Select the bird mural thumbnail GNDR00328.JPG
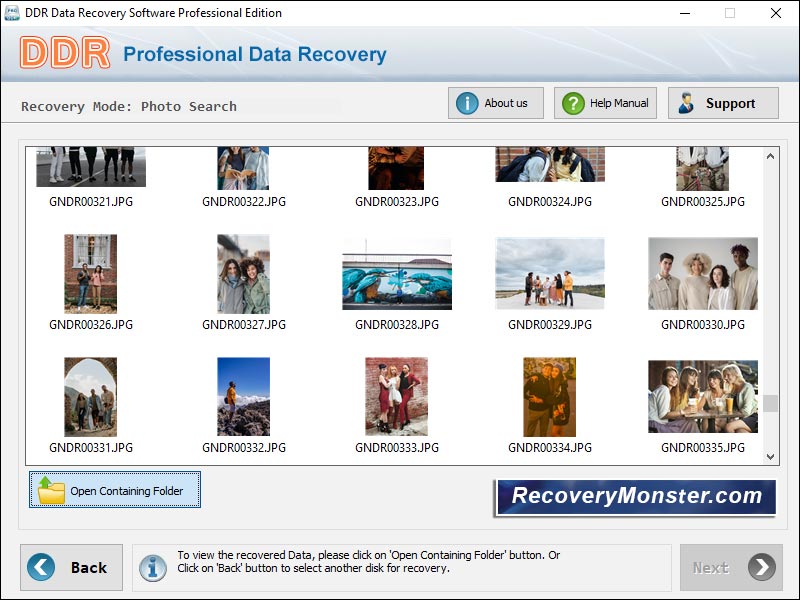Viewport: 800px width, 600px height. tap(397, 274)
